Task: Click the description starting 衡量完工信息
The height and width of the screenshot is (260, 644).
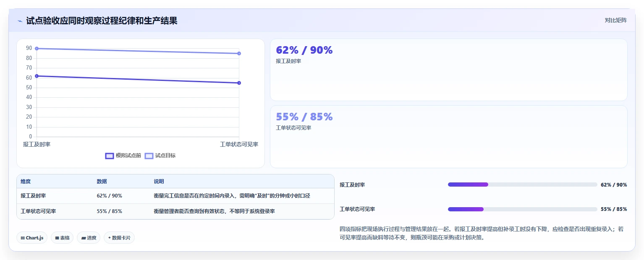Action: (232, 196)
